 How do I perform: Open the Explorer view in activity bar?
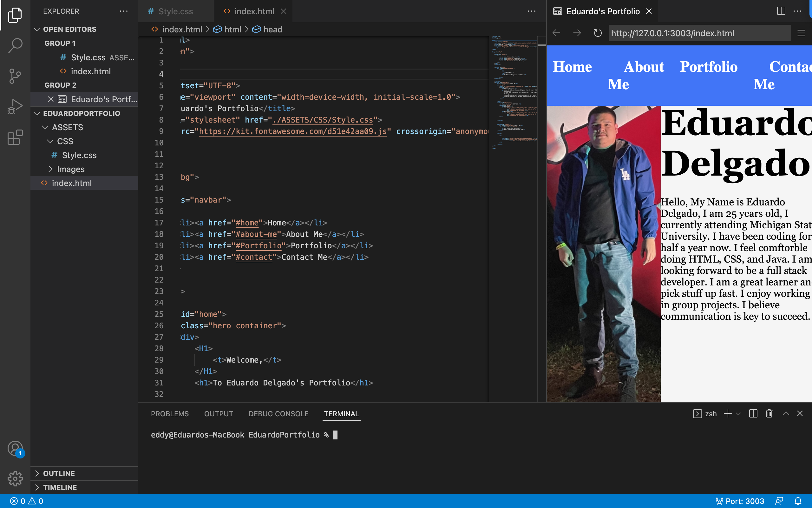coord(15,15)
